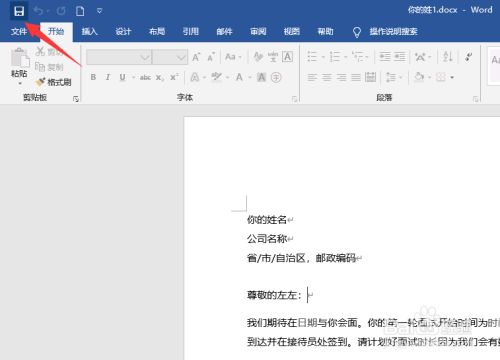The width and height of the screenshot is (500, 360).
Task: Click the New blank document icon
Action: click(x=80, y=11)
